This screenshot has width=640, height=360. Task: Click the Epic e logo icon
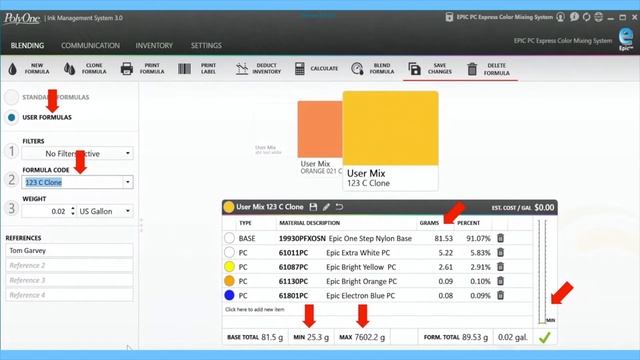point(626,39)
